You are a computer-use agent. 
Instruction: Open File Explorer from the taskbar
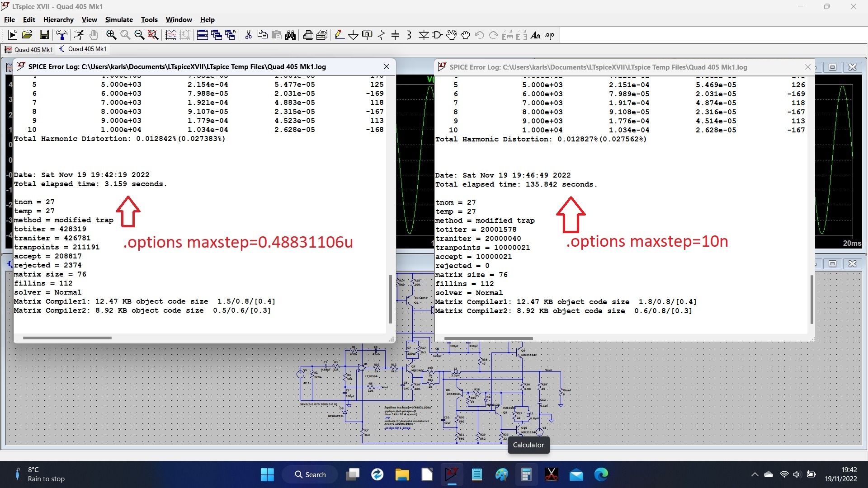tap(402, 474)
